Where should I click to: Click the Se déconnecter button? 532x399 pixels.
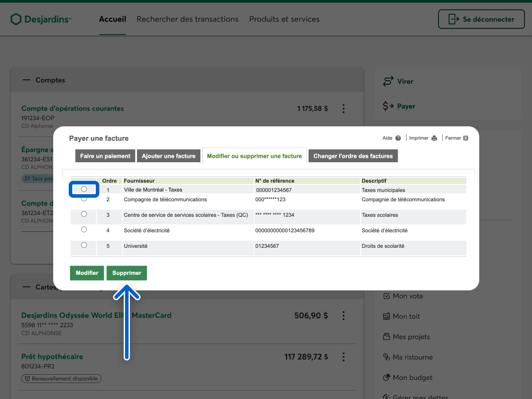click(481, 20)
